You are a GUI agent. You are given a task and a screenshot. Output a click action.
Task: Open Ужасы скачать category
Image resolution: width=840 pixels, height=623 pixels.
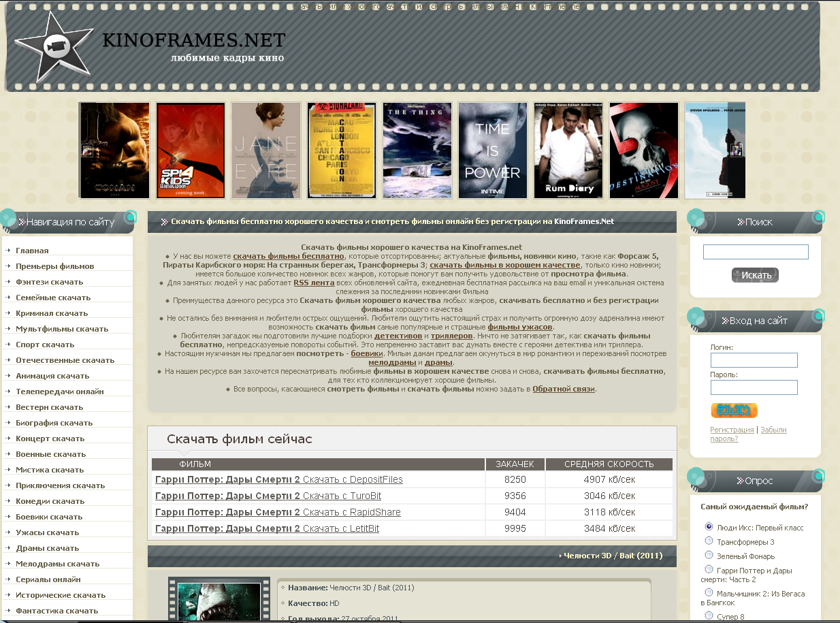point(48,532)
